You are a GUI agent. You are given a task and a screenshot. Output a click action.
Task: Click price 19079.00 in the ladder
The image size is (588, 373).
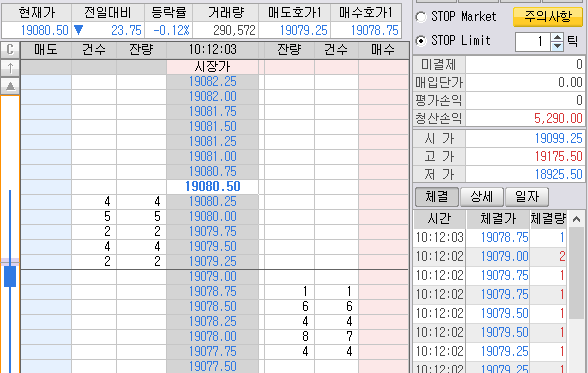coord(213,277)
